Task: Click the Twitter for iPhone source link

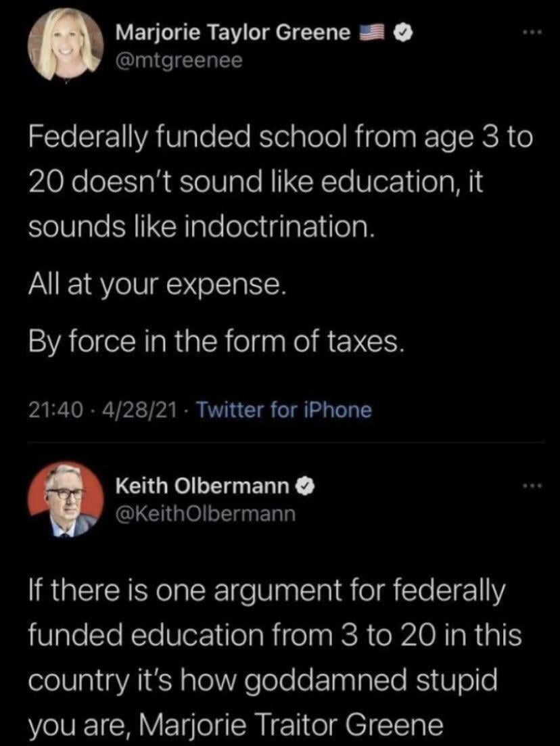Action: coord(287,409)
